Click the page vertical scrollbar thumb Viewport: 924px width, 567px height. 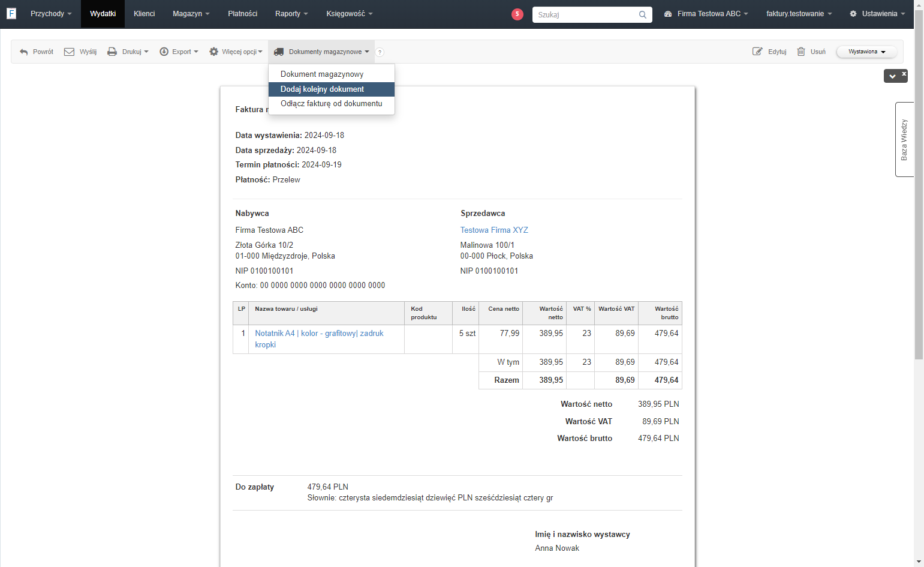(x=919, y=184)
